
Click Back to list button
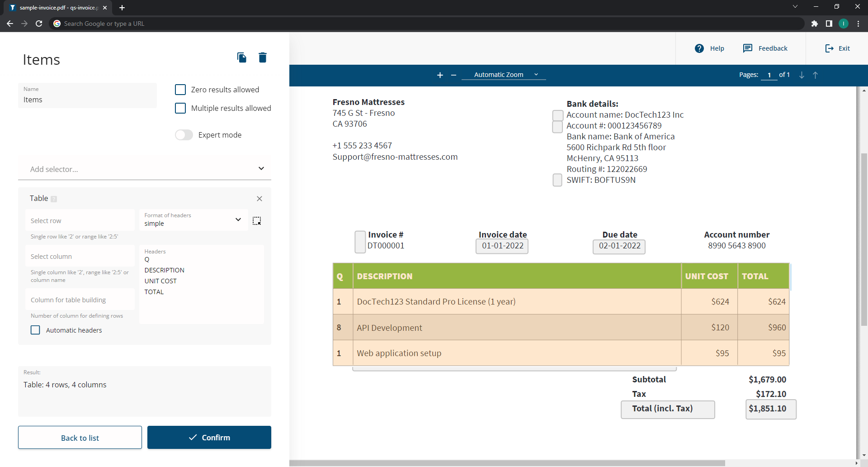[80, 438]
